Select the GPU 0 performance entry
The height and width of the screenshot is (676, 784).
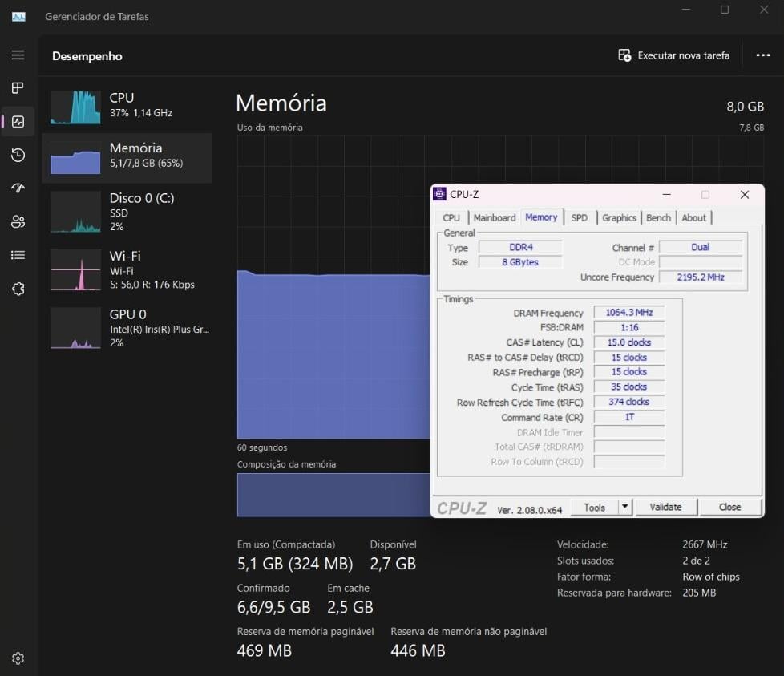coord(127,328)
